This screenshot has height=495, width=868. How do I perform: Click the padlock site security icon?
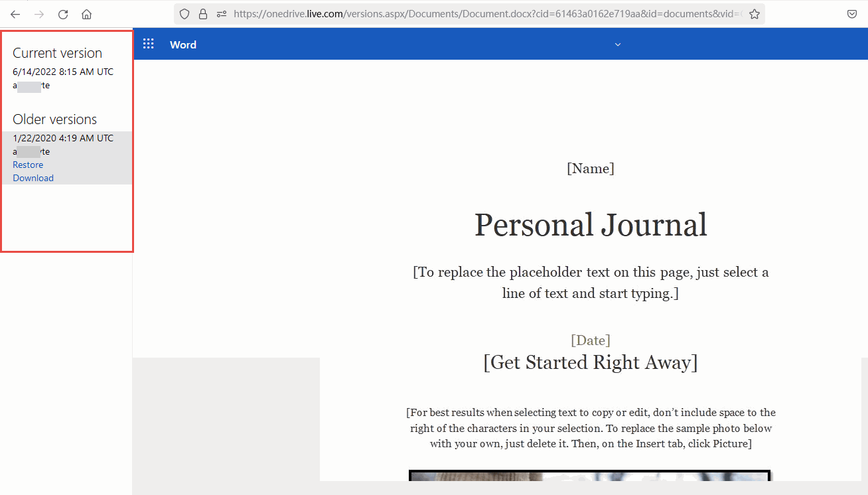(x=203, y=13)
